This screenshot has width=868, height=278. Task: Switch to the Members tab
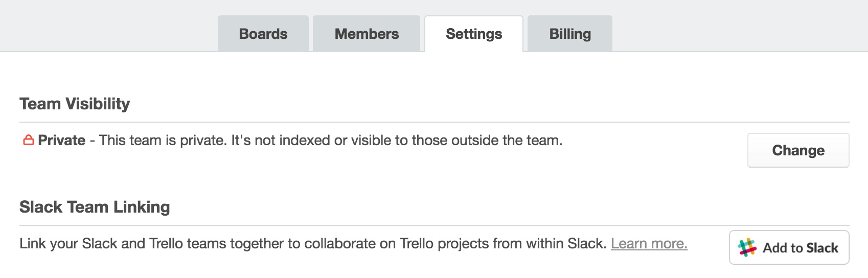pyautogui.click(x=367, y=34)
